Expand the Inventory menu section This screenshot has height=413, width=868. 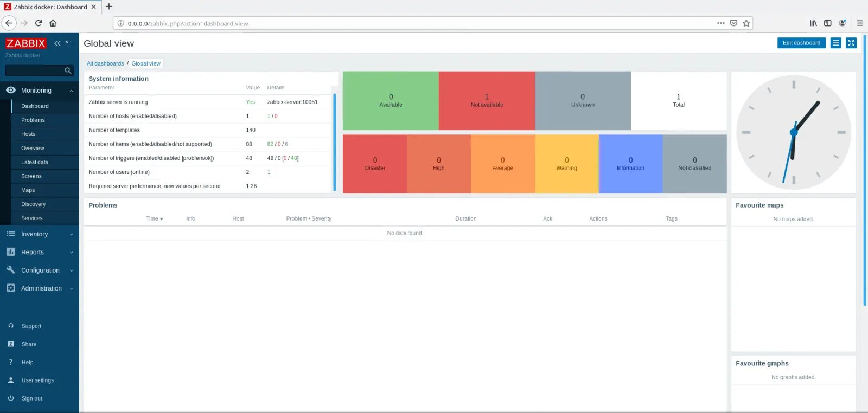point(40,234)
